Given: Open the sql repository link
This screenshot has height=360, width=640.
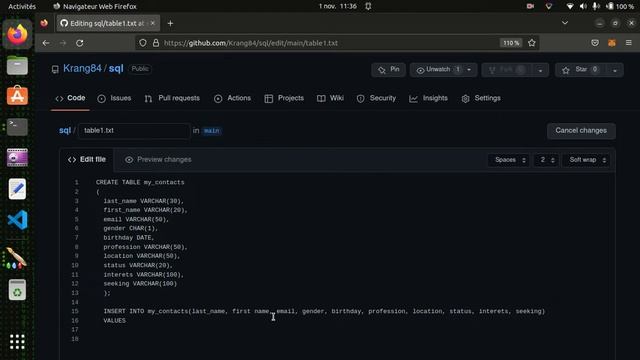Looking at the screenshot, I should (x=116, y=69).
